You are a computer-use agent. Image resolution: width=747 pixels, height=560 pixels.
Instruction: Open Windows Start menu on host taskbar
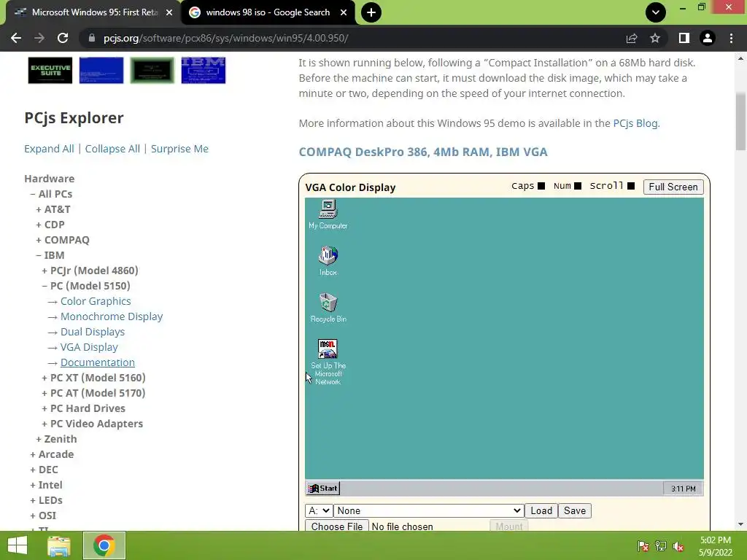(x=18, y=545)
